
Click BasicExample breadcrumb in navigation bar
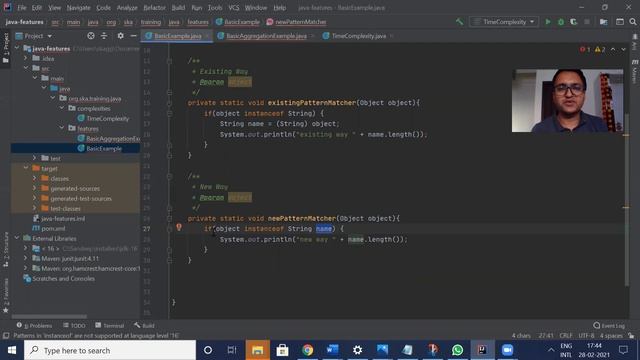[x=238, y=22]
